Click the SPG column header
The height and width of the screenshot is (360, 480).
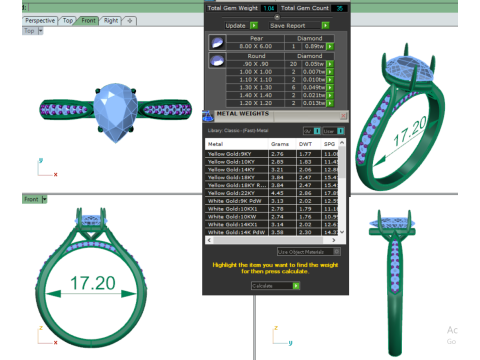[330, 144]
